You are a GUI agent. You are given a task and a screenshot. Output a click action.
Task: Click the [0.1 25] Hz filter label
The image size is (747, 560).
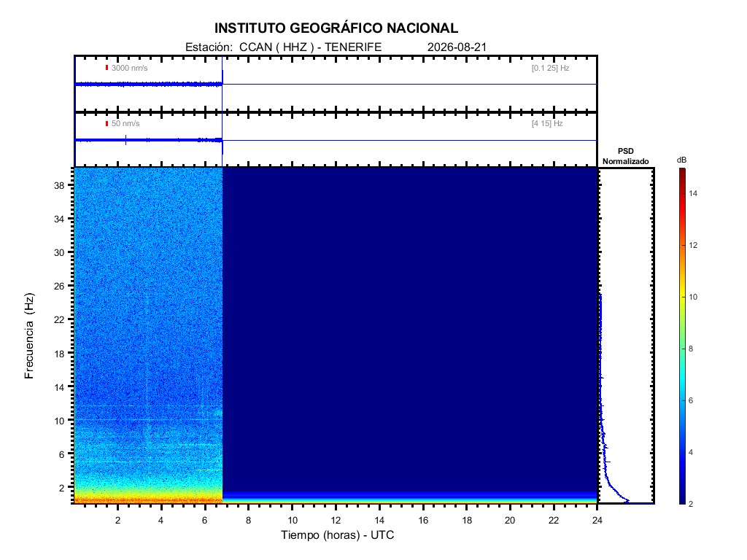pyautogui.click(x=550, y=68)
